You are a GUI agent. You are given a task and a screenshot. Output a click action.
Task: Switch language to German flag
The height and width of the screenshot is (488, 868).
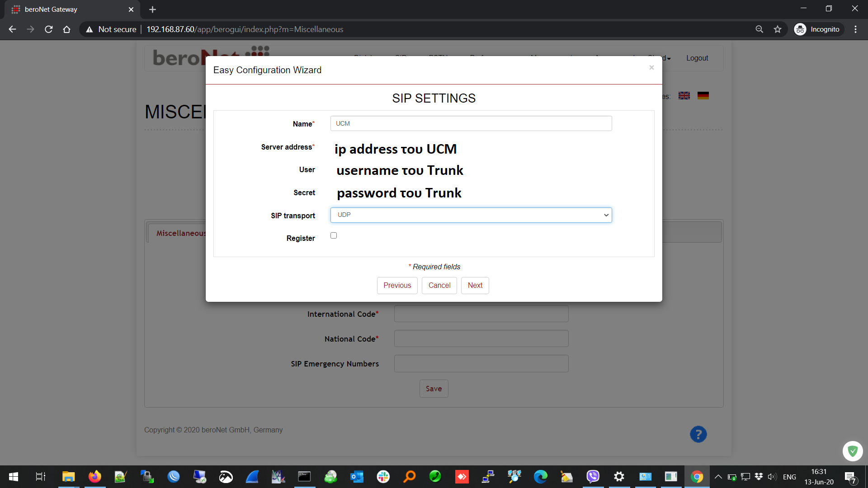tap(703, 96)
